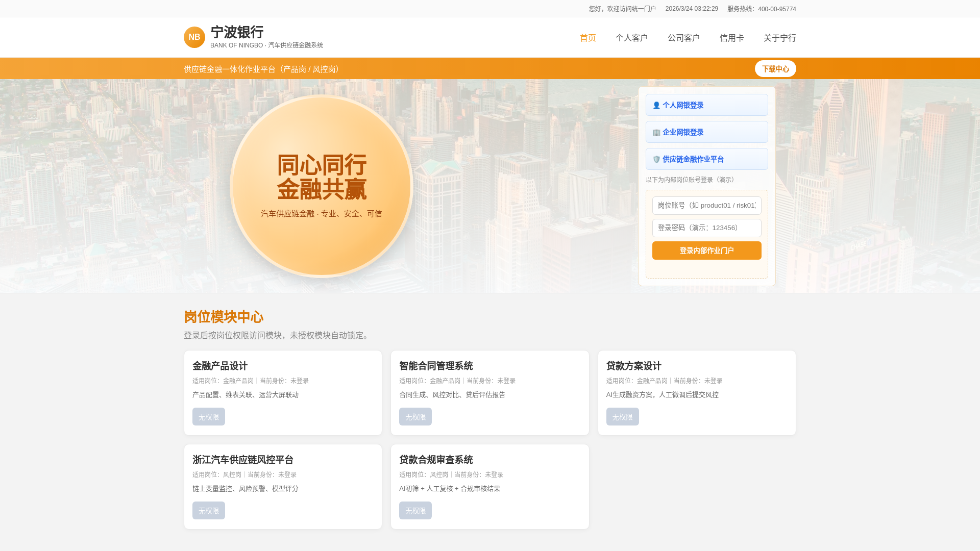This screenshot has width=980, height=551.
Task: Click the 岗位模块中心 heading
Action: pyautogui.click(x=224, y=317)
